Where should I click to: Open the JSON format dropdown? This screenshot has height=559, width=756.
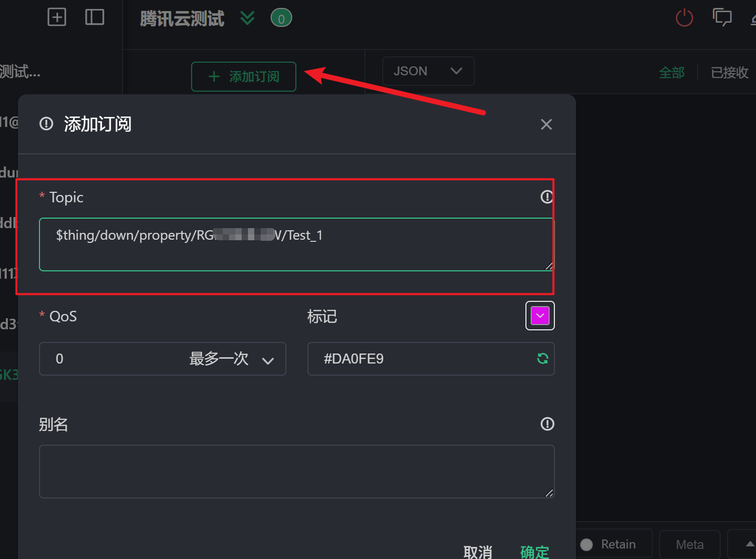(x=427, y=71)
